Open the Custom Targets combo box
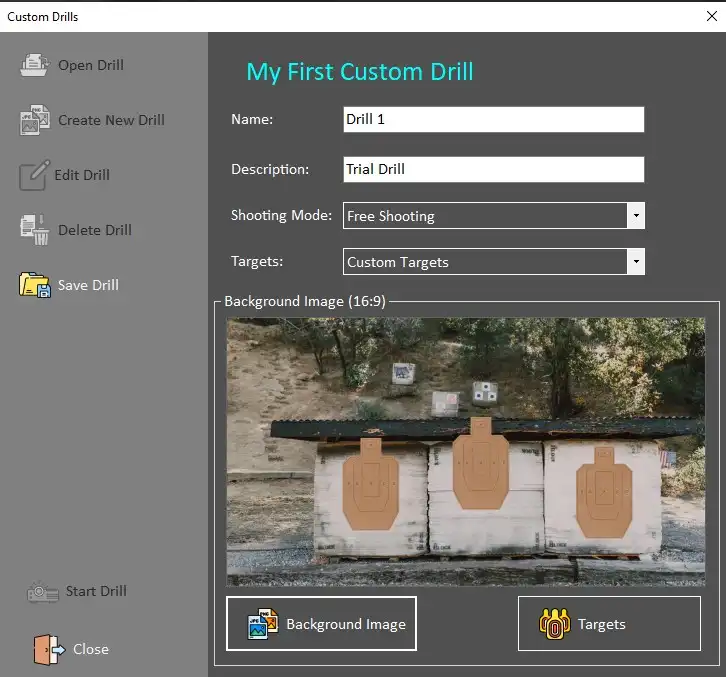 coord(484,262)
